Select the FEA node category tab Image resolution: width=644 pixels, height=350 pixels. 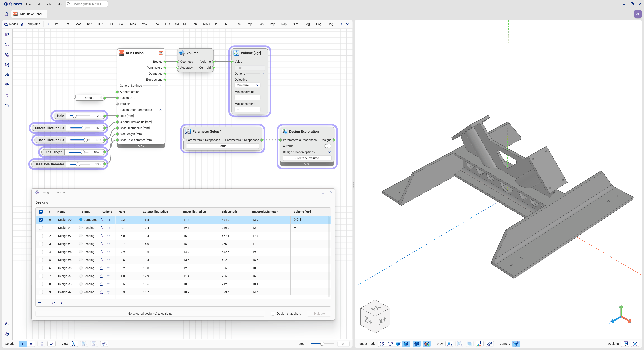click(x=167, y=24)
